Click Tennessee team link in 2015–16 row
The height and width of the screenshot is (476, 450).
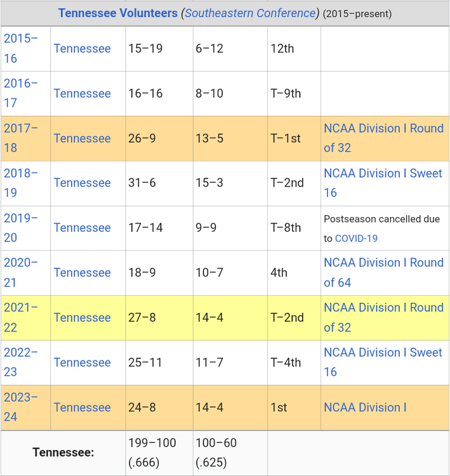[x=82, y=49]
